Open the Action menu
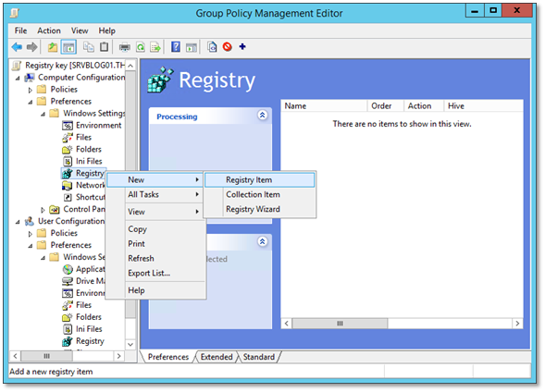 [x=49, y=31]
